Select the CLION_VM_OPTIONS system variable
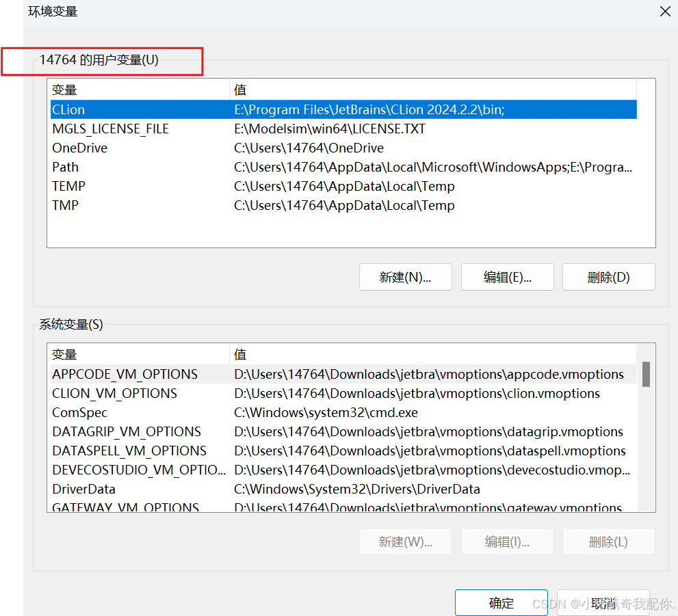 coord(114,393)
